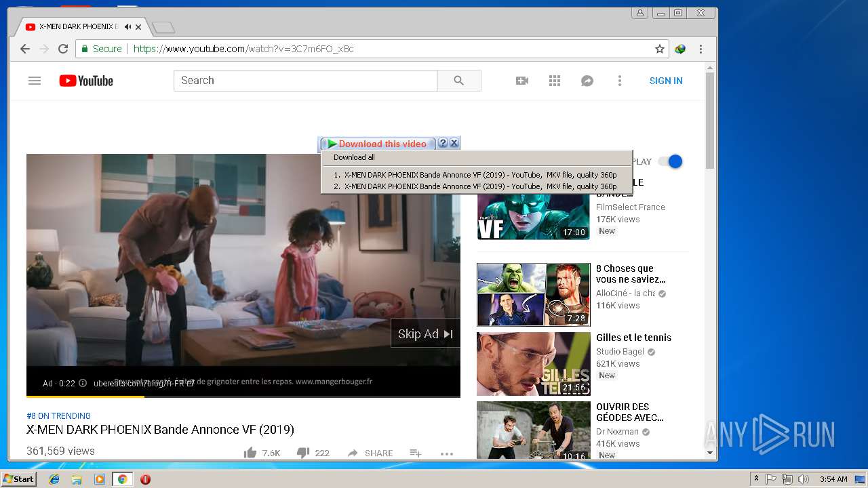Viewport: 868px width, 488px height.
Task: Show hidden system tray icons
Action: (756, 479)
